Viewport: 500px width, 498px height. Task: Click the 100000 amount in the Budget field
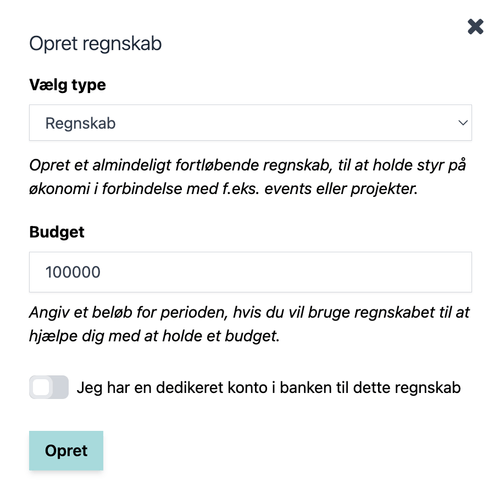pos(73,272)
